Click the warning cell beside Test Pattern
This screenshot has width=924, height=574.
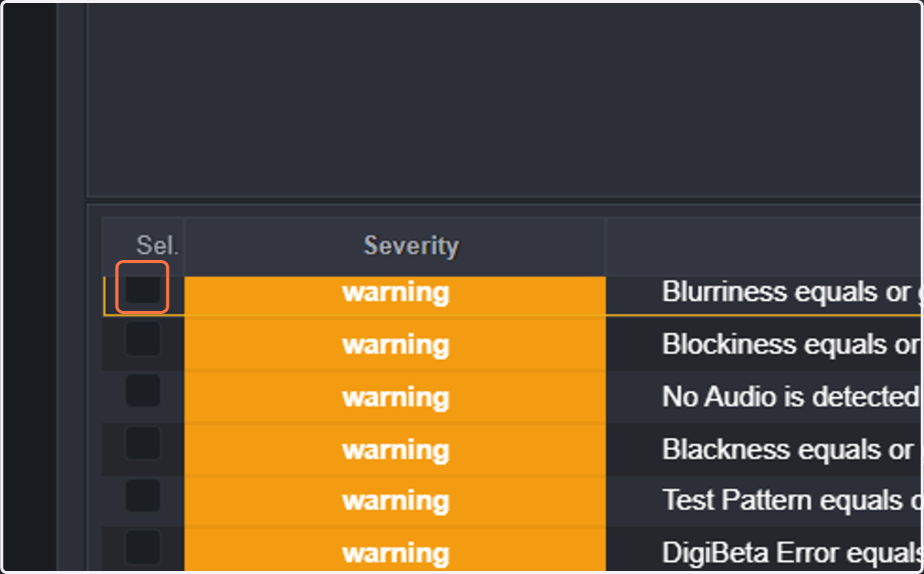pos(395,501)
